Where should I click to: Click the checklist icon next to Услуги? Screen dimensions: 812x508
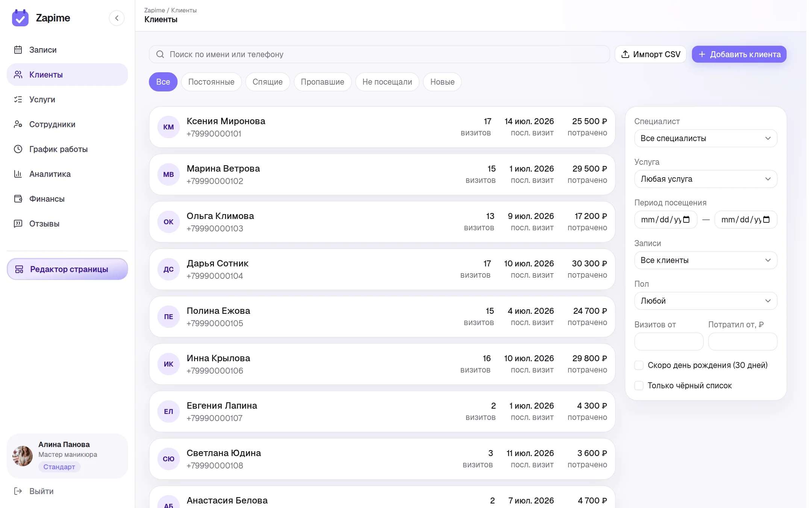[x=18, y=99]
